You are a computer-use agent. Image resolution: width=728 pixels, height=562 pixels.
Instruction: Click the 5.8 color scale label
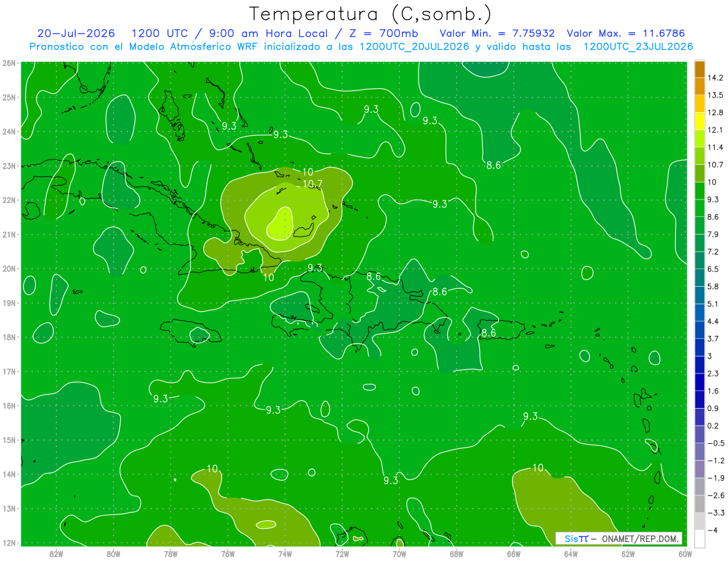click(x=713, y=287)
